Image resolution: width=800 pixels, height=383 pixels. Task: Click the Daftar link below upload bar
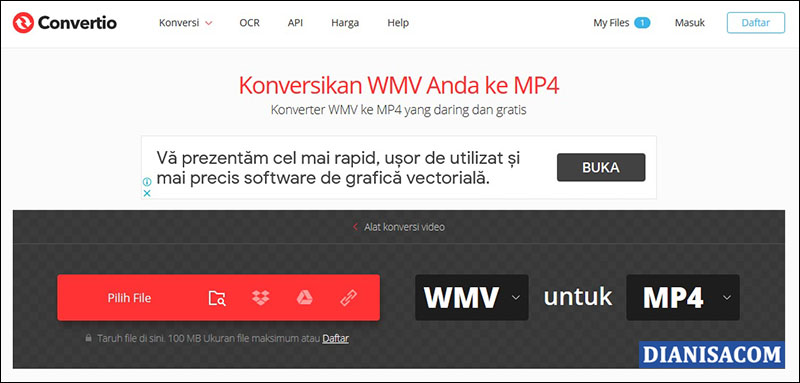335,338
